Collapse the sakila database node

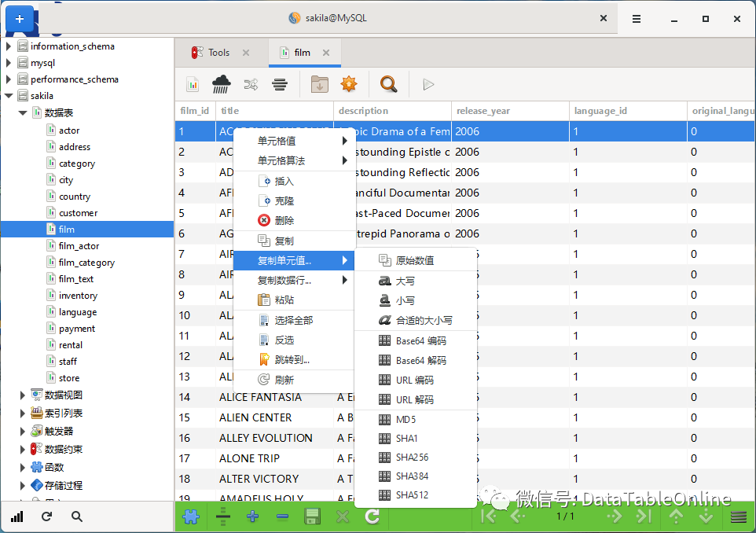8,95
